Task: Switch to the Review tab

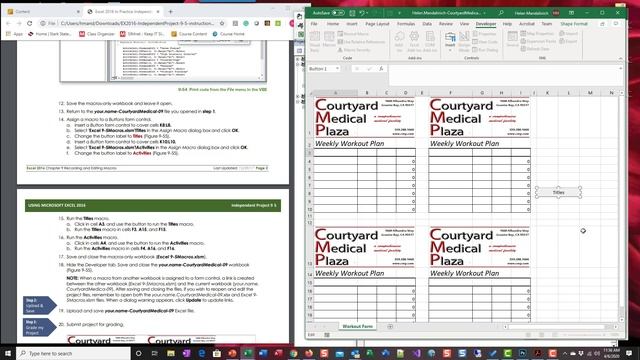Action: click(x=446, y=24)
